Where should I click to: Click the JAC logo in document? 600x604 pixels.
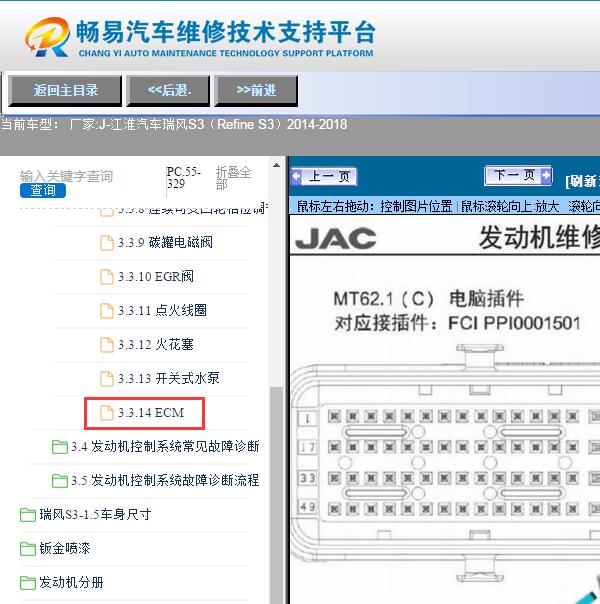(x=335, y=238)
